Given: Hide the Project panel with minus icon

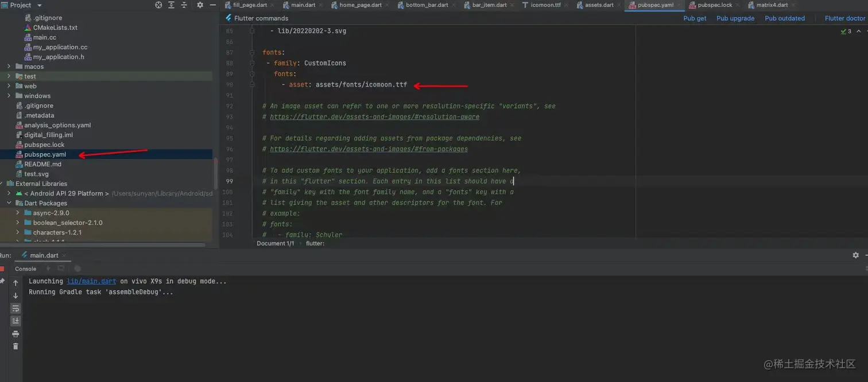Looking at the screenshot, I should (x=212, y=5).
